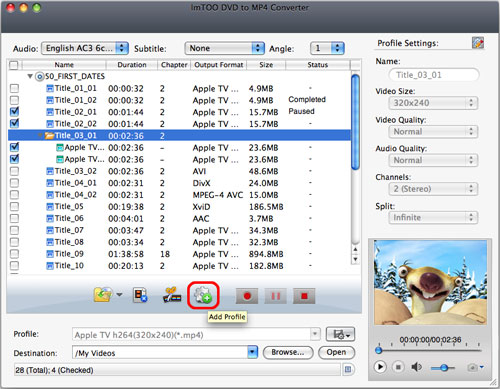The width and height of the screenshot is (500, 389).
Task: Move the preview seek slider handle
Action: point(378,350)
